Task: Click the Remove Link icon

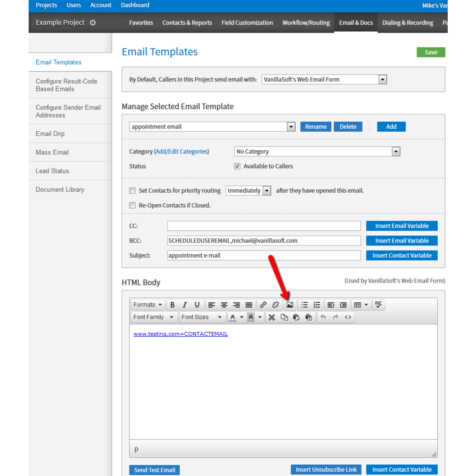Action: point(276,305)
